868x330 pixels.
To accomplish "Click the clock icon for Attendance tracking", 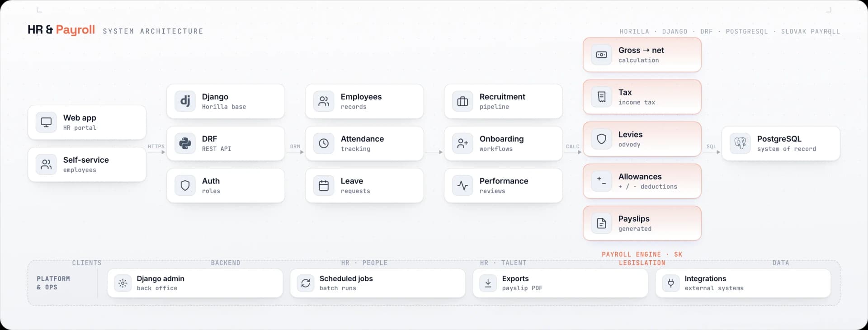I will click(324, 143).
